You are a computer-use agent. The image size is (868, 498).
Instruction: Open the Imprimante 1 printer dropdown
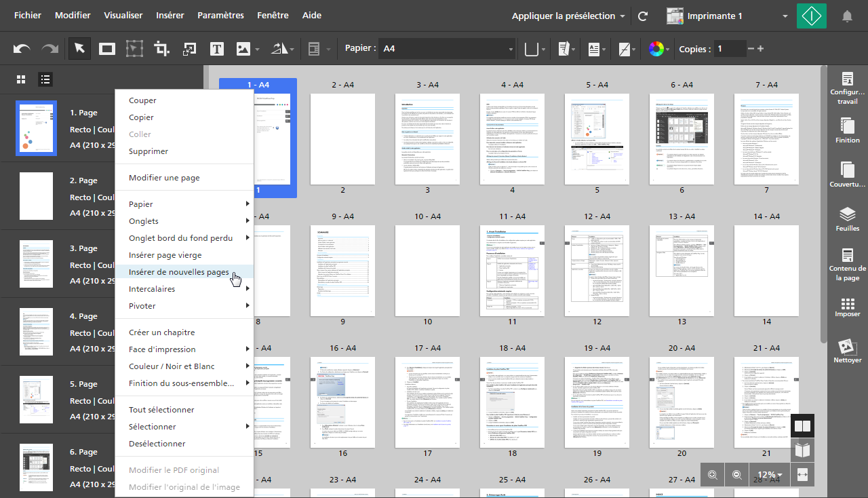point(727,16)
